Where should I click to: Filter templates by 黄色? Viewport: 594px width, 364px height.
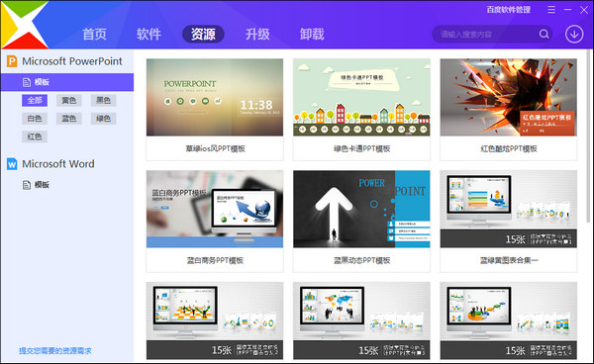pos(69,100)
